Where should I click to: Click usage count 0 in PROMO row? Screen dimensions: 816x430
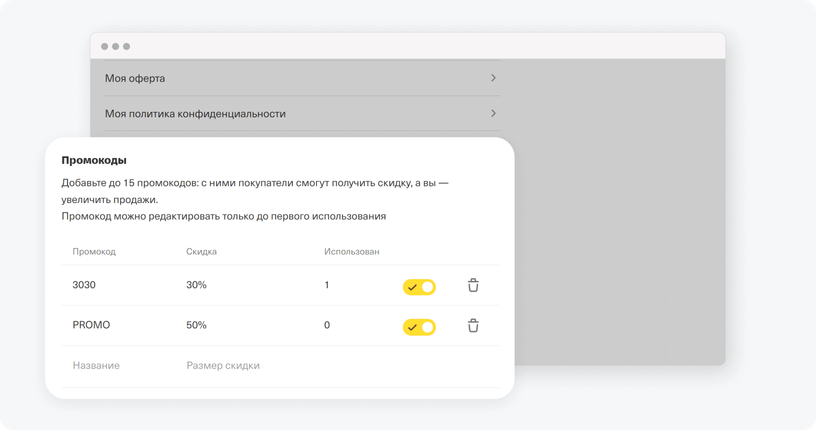[327, 325]
